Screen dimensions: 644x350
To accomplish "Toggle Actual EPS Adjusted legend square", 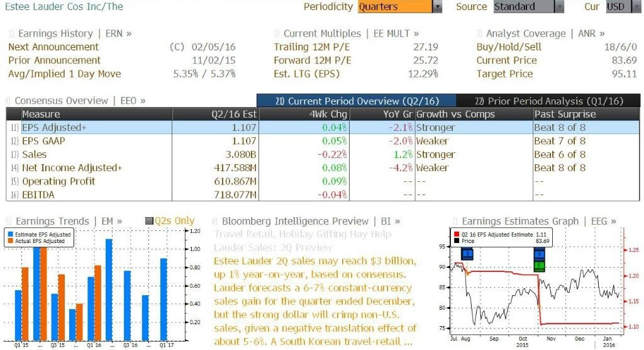I will [x=10, y=241].
